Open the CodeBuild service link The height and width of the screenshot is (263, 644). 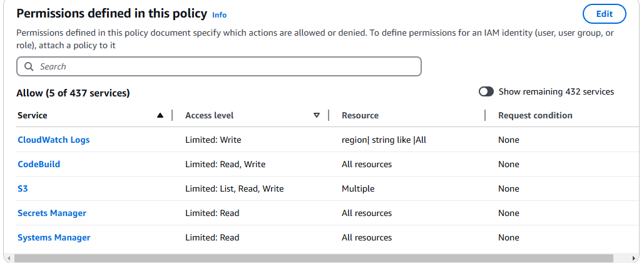tap(39, 164)
